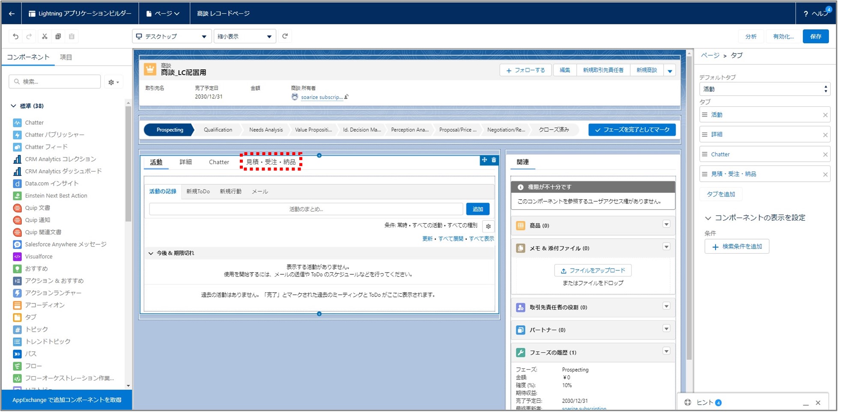This screenshot has height=414, width=868.
Task: Open the ページ menu dropdown
Action: (163, 14)
